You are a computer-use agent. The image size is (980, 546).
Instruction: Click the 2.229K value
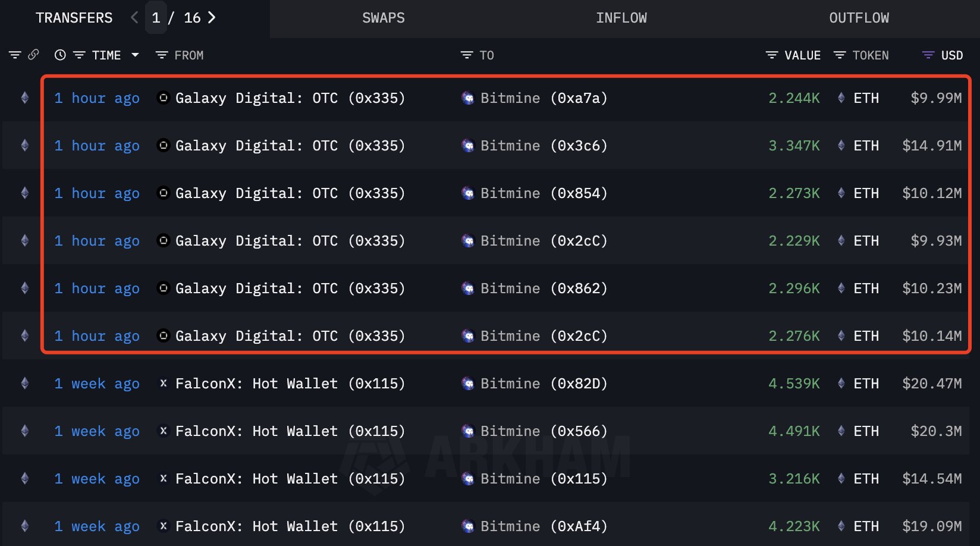pos(794,241)
